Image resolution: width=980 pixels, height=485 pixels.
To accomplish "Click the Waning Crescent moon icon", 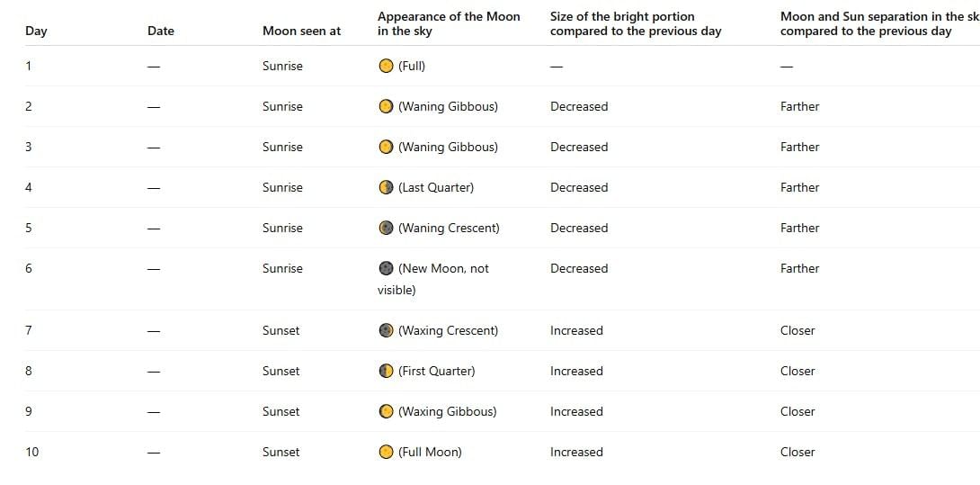I will (386, 228).
